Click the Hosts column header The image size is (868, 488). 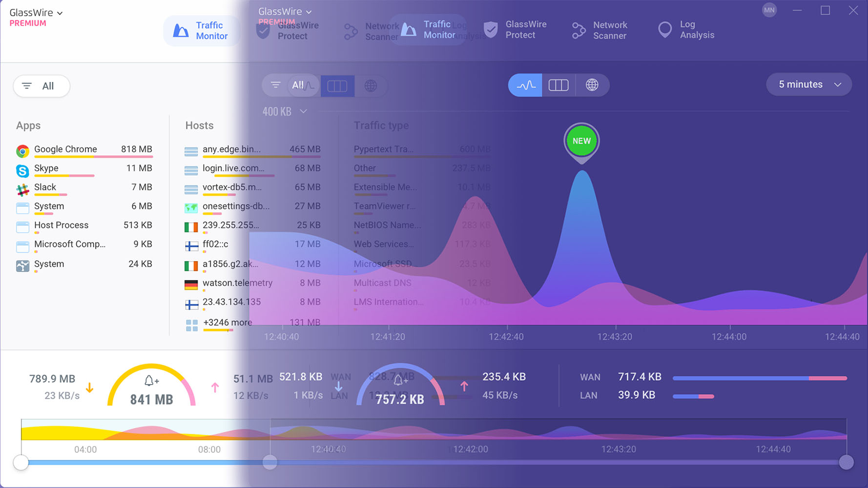199,125
